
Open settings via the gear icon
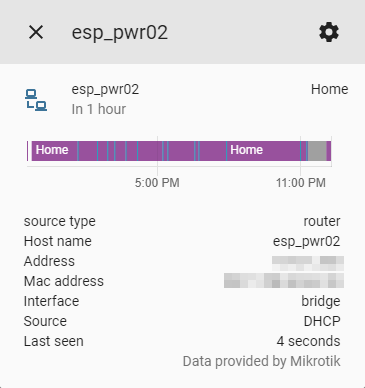coord(329,32)
